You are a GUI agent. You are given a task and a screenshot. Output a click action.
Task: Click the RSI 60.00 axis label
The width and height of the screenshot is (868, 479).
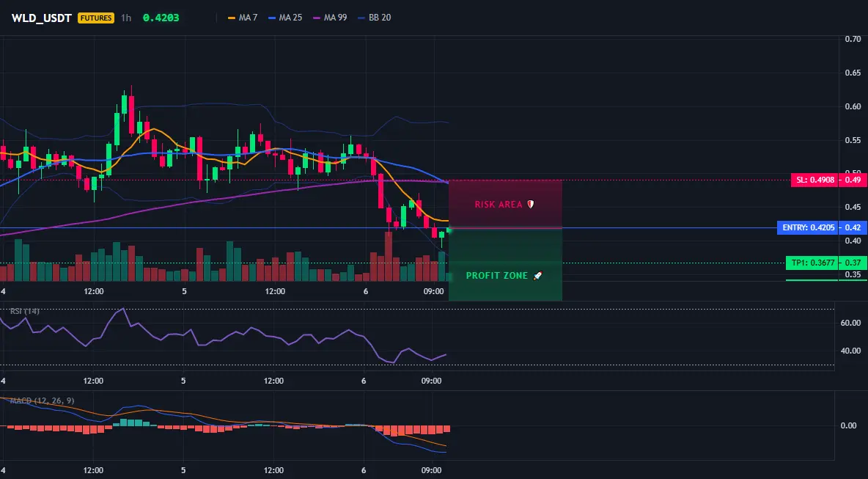pyautogui.click(x=850, y=323)
